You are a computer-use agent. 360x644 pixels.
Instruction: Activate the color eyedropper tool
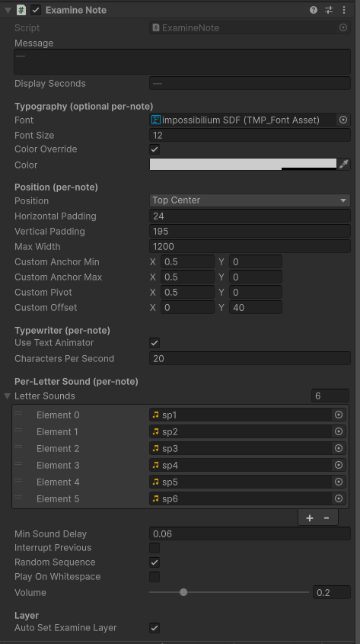click(343, 165)
